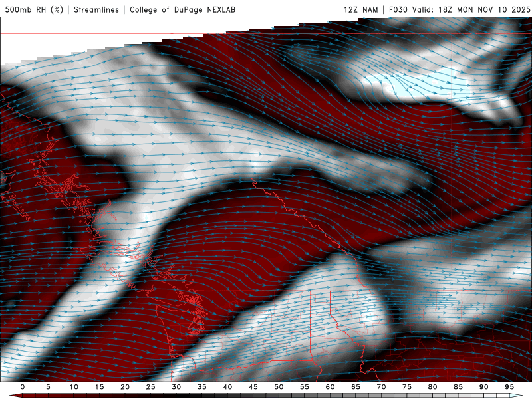Click the 60 label on the color scale
This screenshot has height=399, width=532.
(330, 387)
